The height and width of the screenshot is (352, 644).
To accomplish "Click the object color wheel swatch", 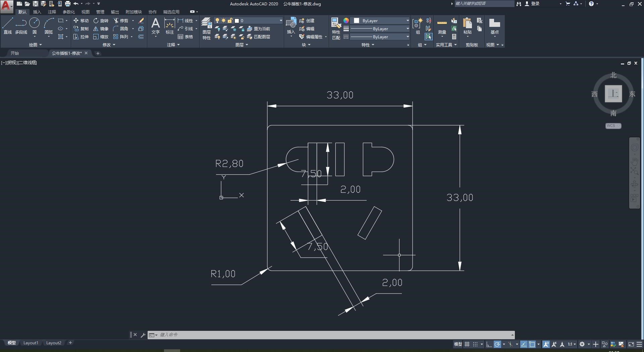I will 346,20.
